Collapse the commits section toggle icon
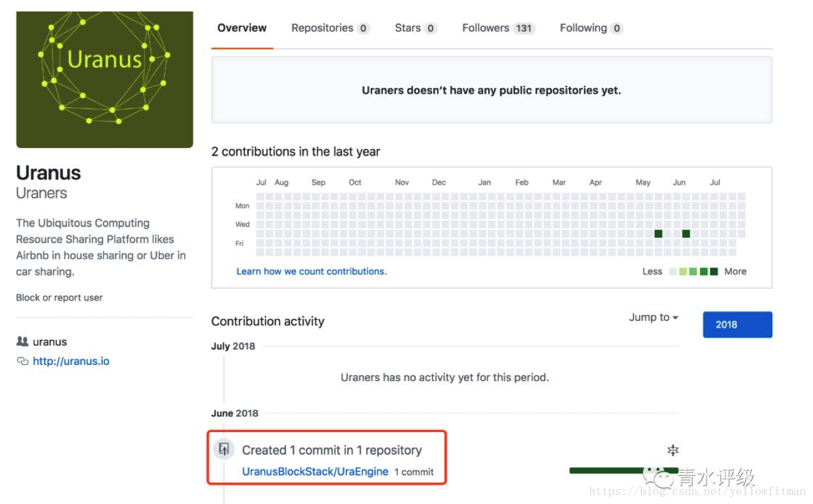This screenshot has height=504, width=813. coord(673,450)
